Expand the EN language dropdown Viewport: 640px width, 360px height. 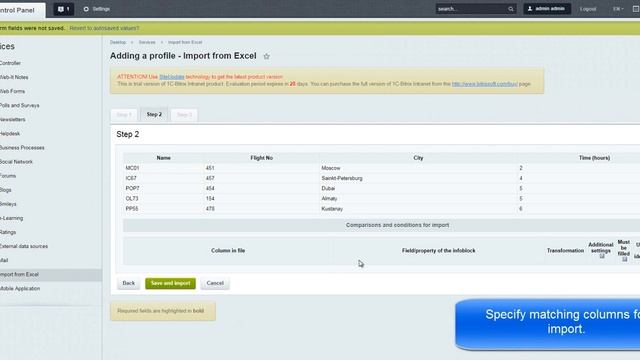pyautogui.click(x=618, y=9)
